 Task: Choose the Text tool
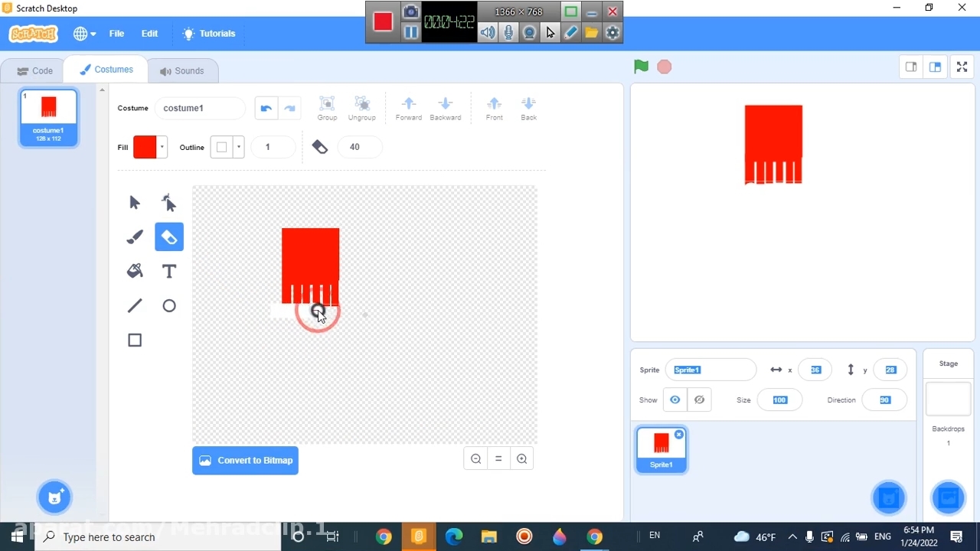tap(169, 272)
